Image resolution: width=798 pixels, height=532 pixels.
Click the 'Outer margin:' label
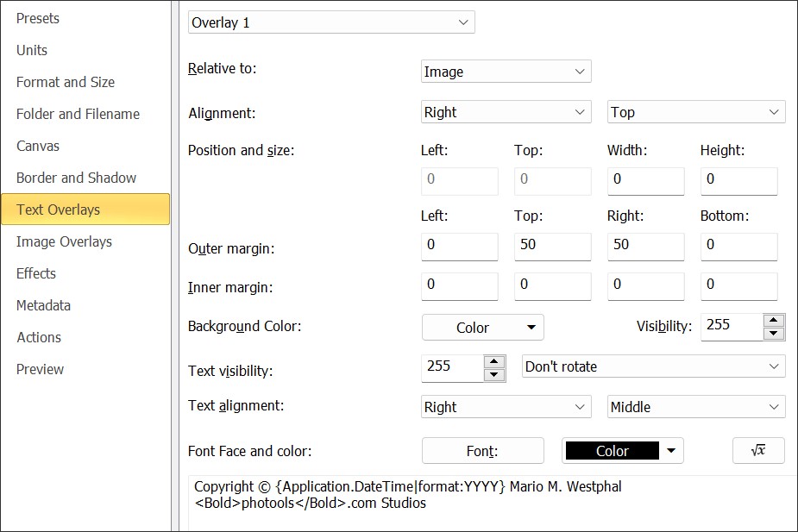231,248
